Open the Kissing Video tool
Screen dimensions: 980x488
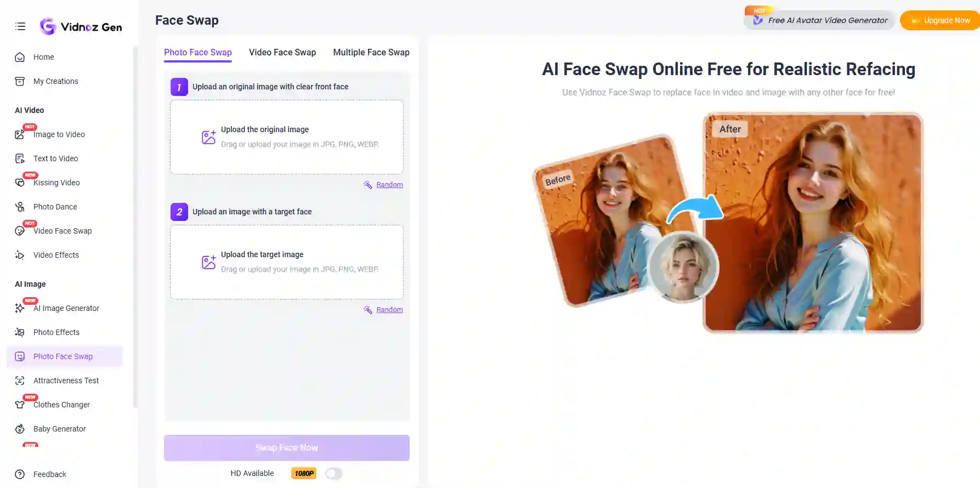pyautogui.click(x=56, y=183)
